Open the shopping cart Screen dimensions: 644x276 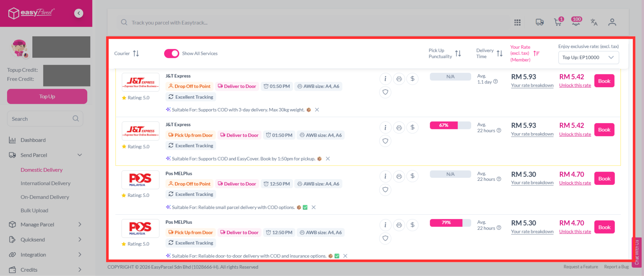(x=558, y=22)
